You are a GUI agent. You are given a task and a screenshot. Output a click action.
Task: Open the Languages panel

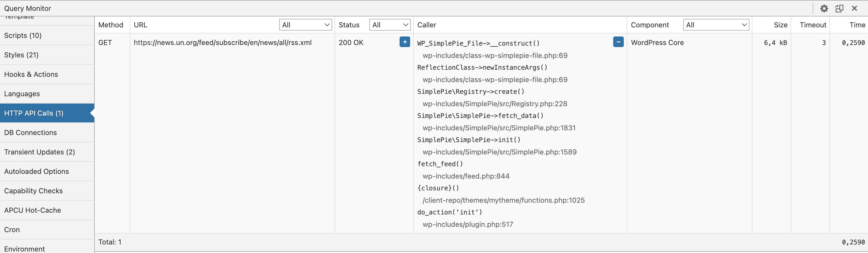22,94
